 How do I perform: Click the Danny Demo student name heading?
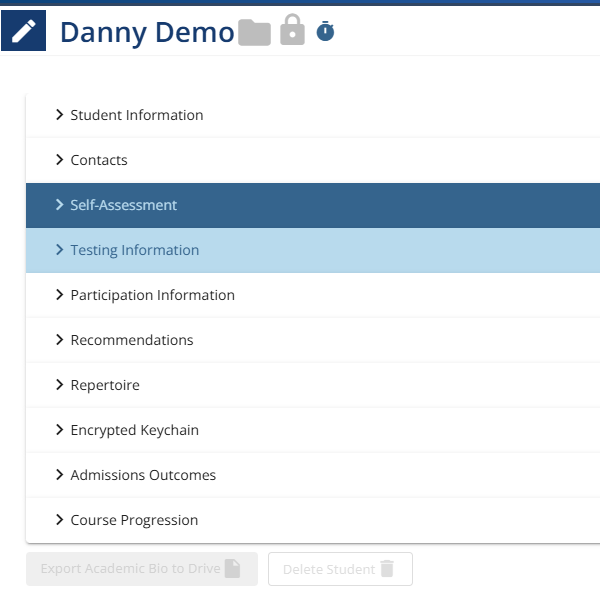click(147, 32)
